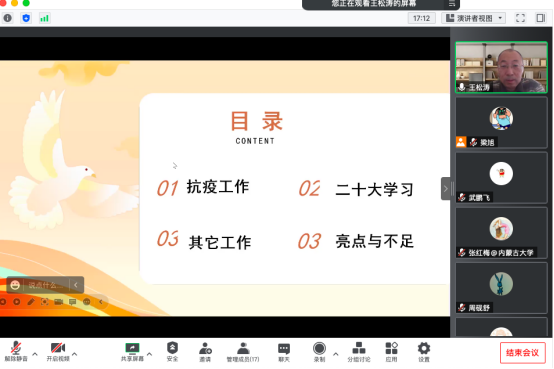
Task: Open the meeting info icon
Action: coord(7,18)
